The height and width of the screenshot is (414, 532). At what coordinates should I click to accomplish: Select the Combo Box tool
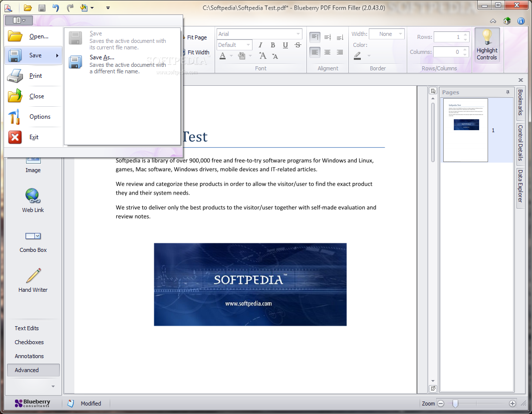[33, 242]
